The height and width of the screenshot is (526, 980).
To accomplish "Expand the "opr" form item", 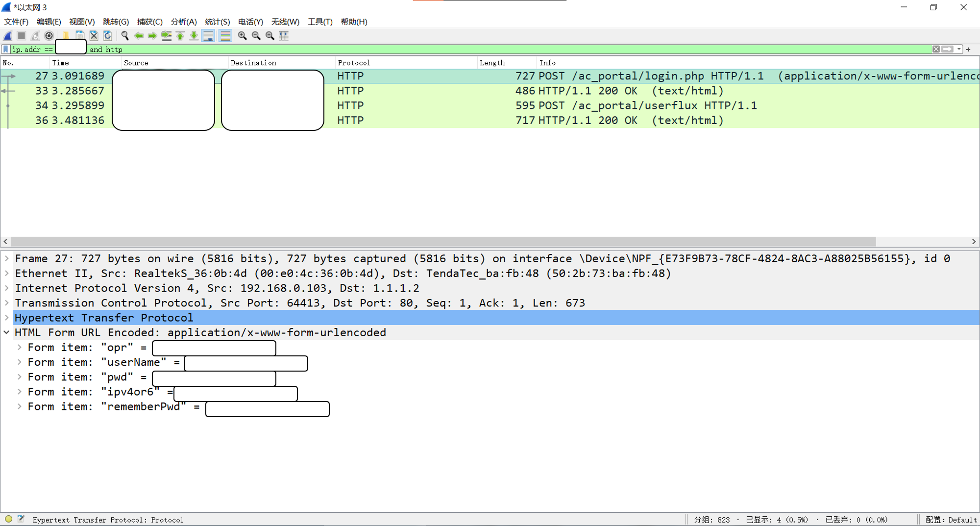I will [20, 347].
